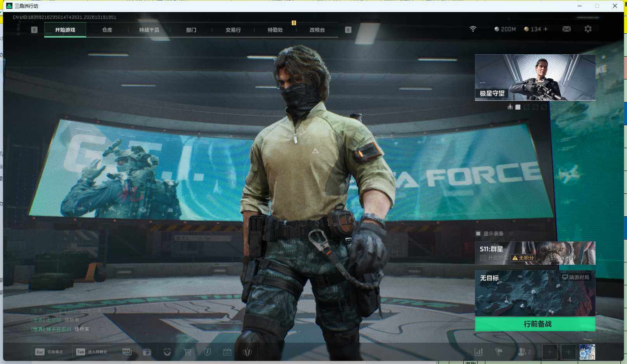The width and height of the screenshot is (627, 364).
Task: Open friends list icon showing 2
Action: click(x=524, y=352)
